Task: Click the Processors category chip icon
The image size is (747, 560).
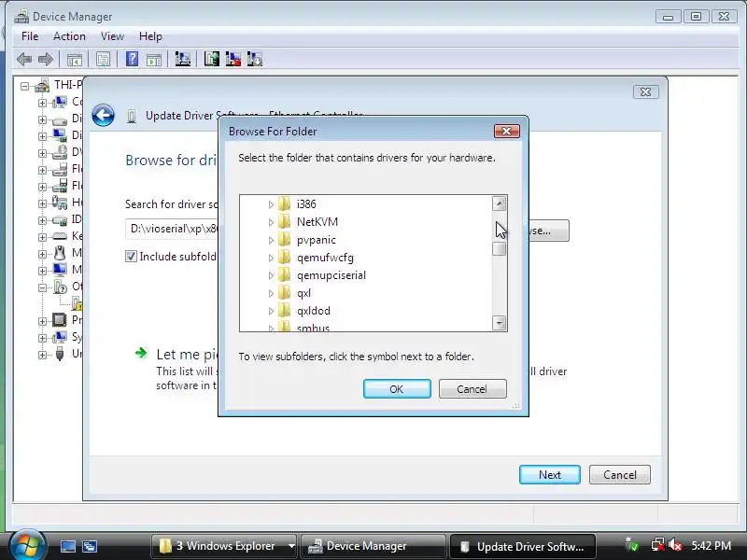Action: [x=60, y=319]
